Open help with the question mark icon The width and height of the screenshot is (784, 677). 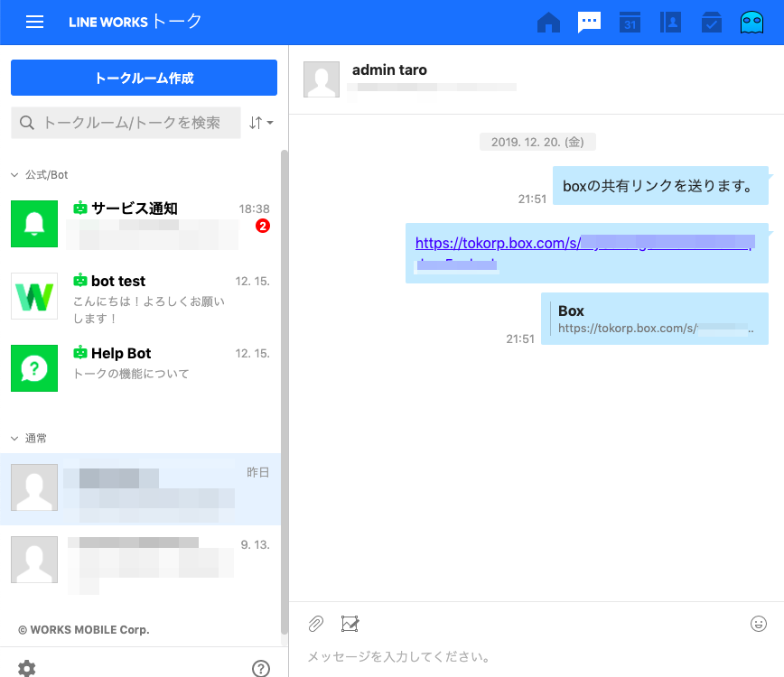261,668
